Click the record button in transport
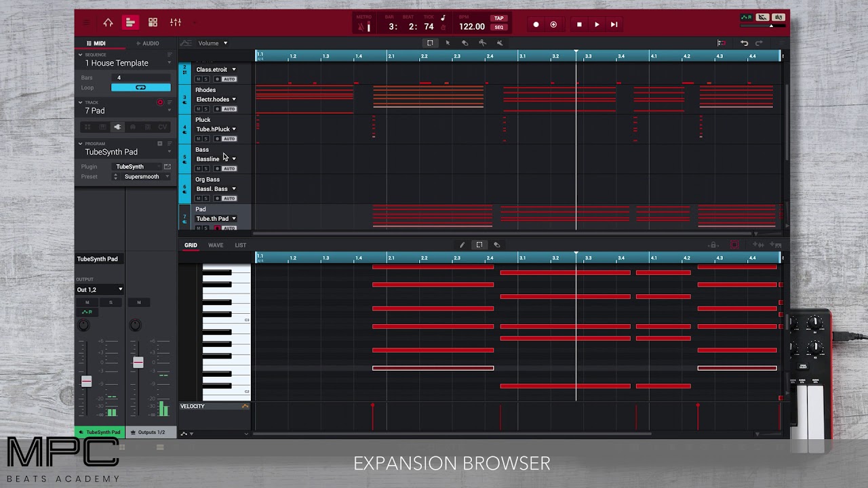868x488 pixels. tap(536, 24)
